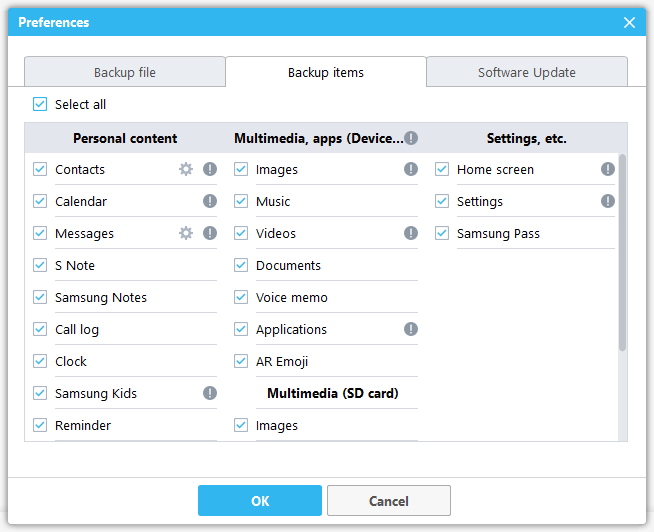Disable the Samsung Pass checkbox

(442, 234)
